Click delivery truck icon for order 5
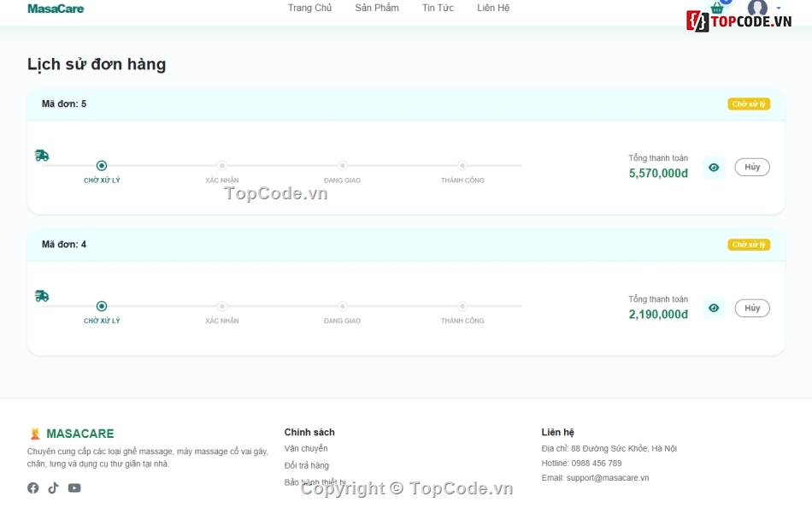 click(x=42, y=155)
